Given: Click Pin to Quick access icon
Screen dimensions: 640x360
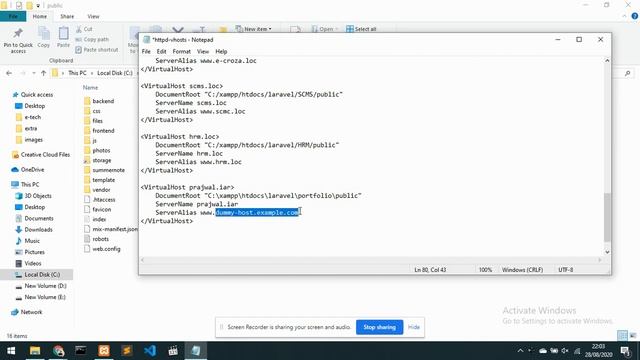Looking at the screenshot, I should [18, 40].
